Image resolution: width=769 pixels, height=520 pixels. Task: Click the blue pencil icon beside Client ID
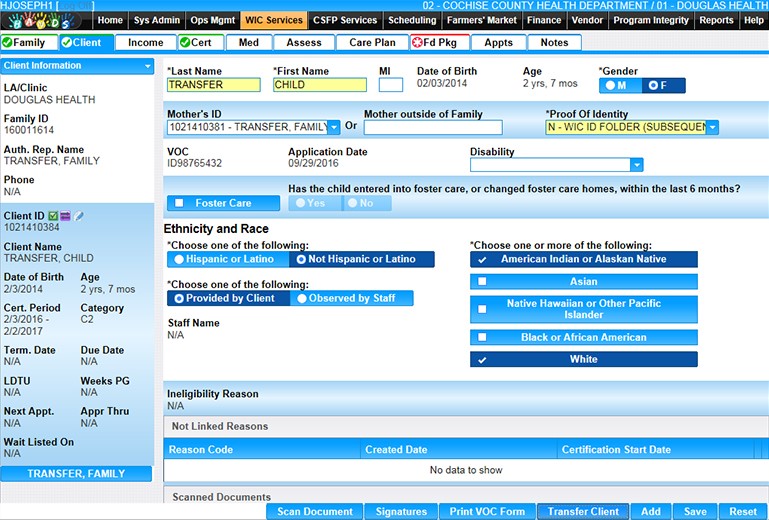79,216
